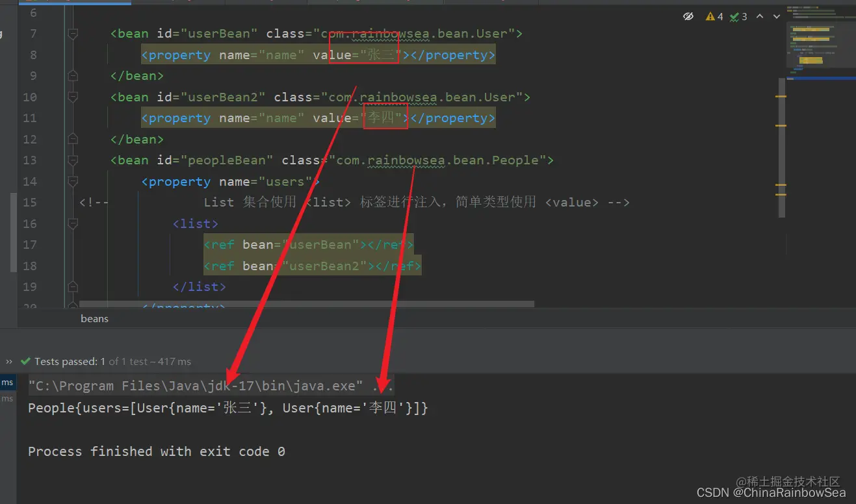The image size is (856, 504).
Task: Jump to the lowest yellow warning stripe mark
Action: [x=781, y=195]
